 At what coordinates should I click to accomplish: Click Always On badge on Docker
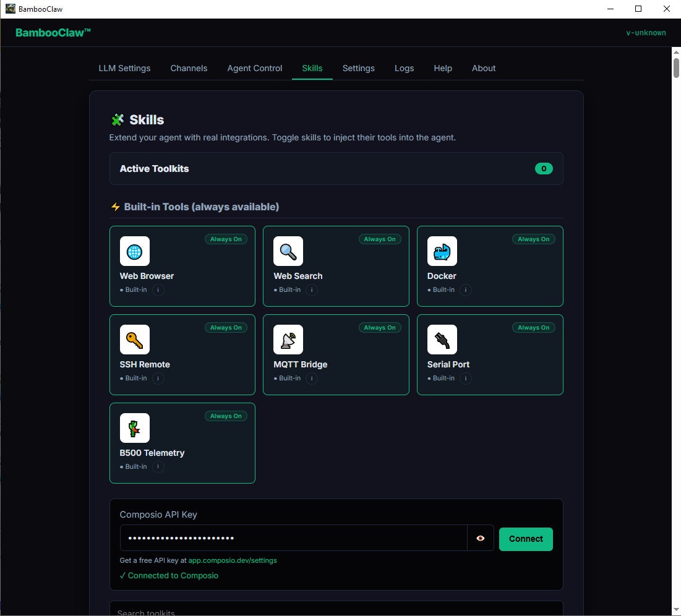coord(533,239)
